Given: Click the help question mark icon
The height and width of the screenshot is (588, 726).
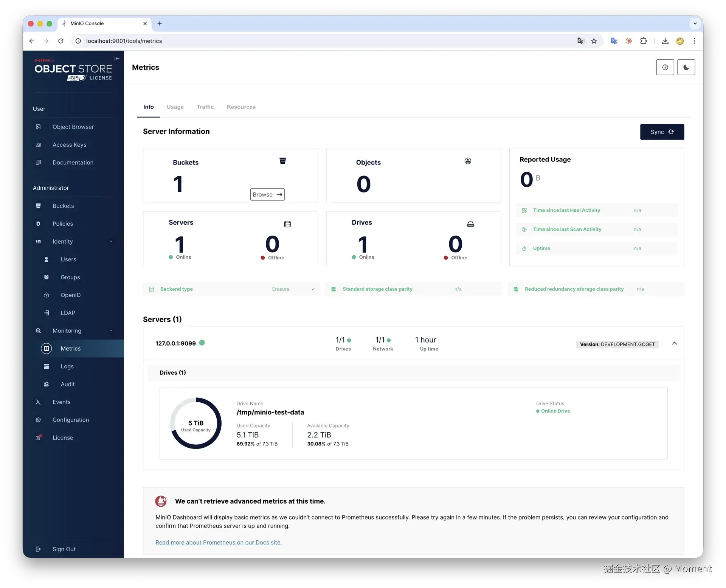Looking at the screenshot, I should pyautogui.click(x=665, y=67).
